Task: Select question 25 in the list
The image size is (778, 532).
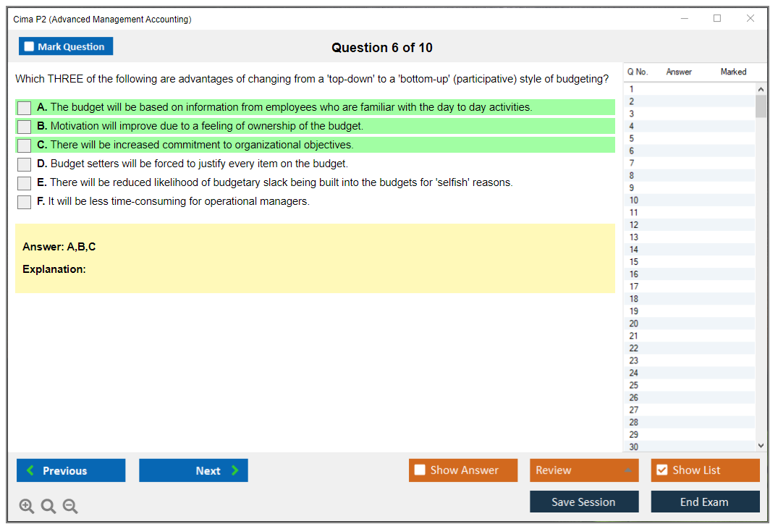Action: pos(634,385)
